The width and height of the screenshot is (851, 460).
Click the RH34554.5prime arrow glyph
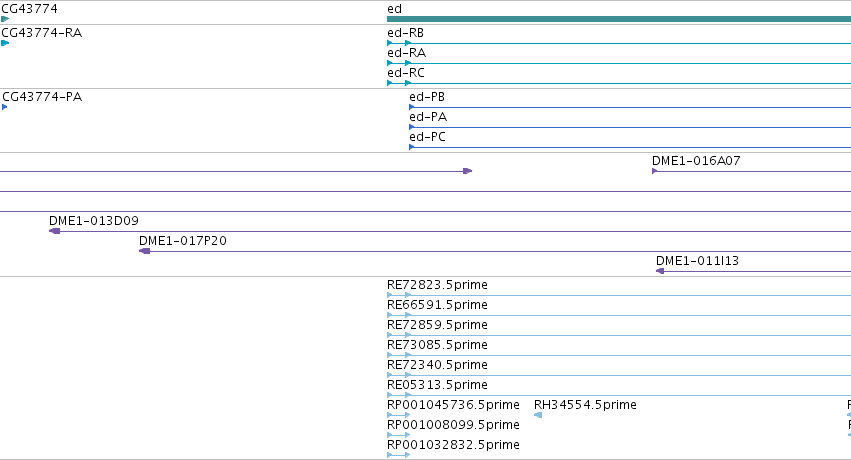(538, 415)
